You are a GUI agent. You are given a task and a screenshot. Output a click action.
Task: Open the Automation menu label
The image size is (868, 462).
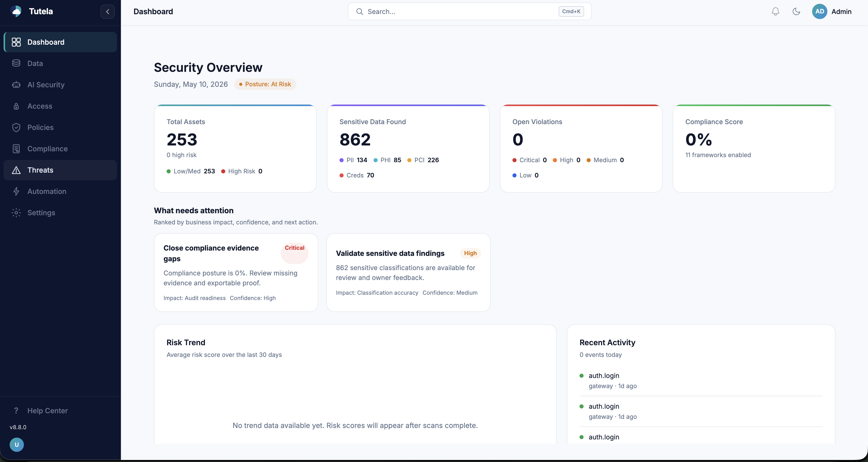click(47, 191)
